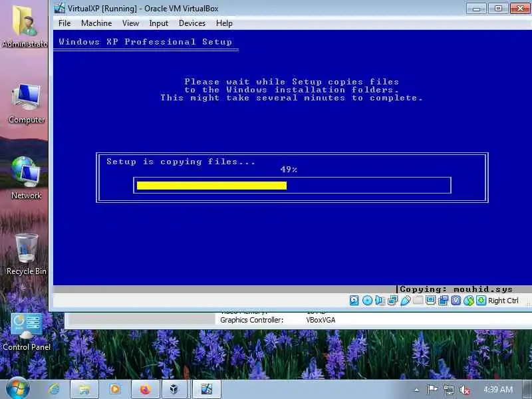The height and width of the screenshot is (399, 532).
Task: Open Windows Explorer from the taskbar
Action: point(84,389)
